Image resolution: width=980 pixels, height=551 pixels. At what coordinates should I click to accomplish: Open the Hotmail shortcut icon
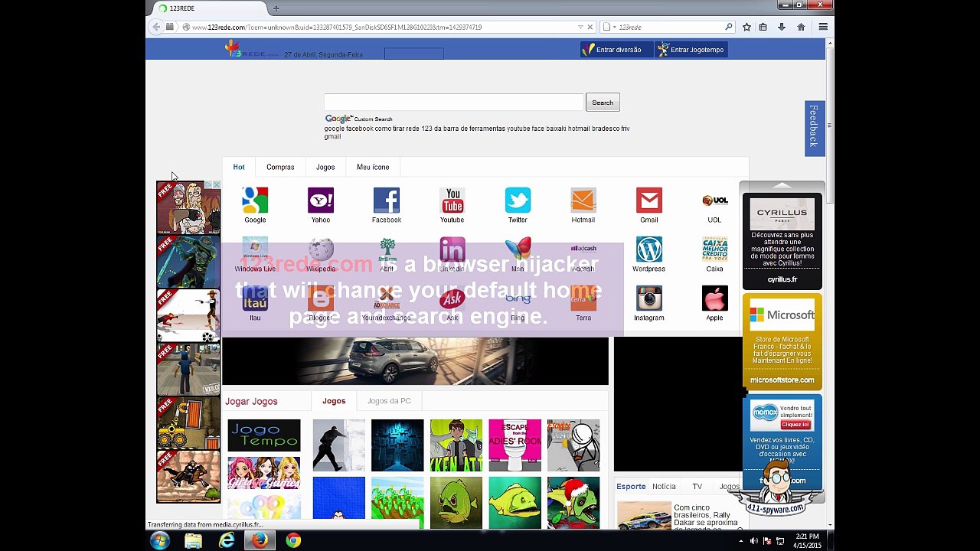583,201
